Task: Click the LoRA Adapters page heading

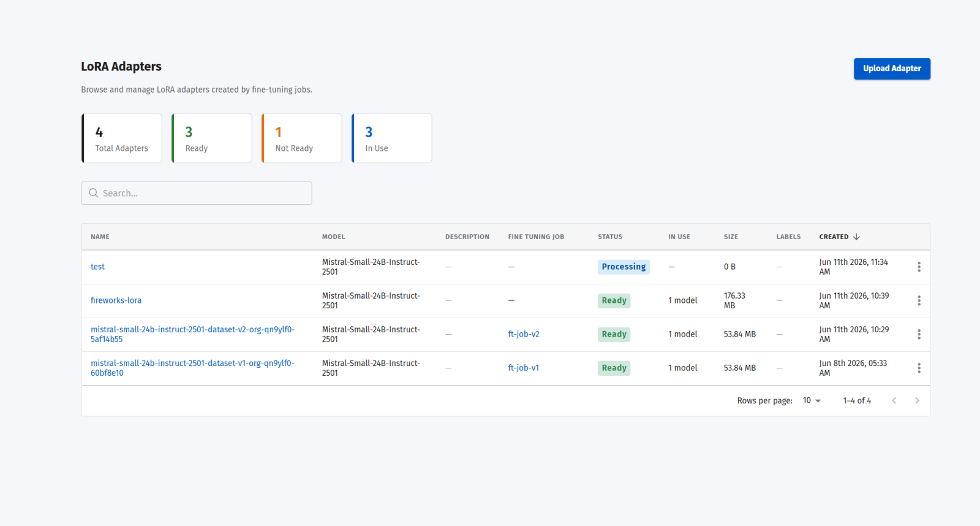Action: tap(121, 66)
